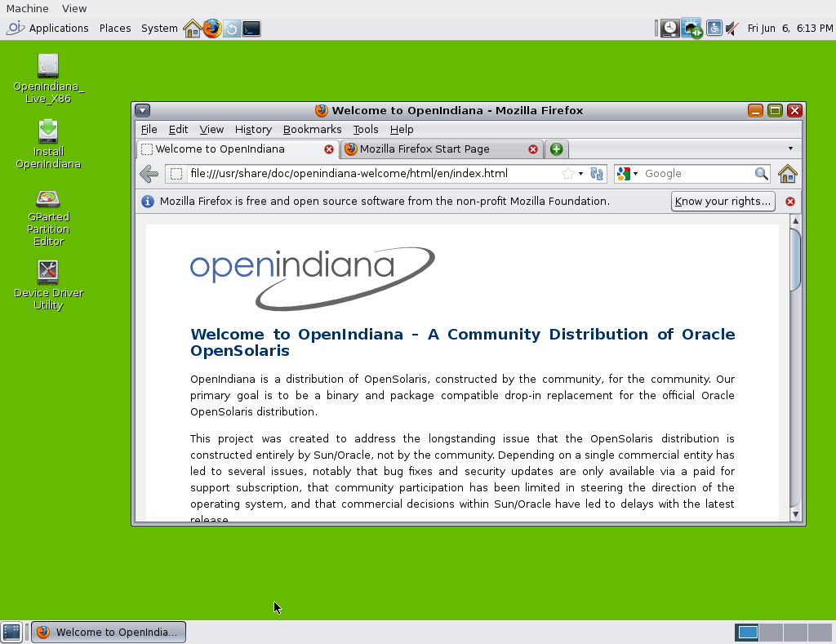The height and width of the screenshot is (644, 836).
Task: Open the System menu
Action: pos(159,29)
